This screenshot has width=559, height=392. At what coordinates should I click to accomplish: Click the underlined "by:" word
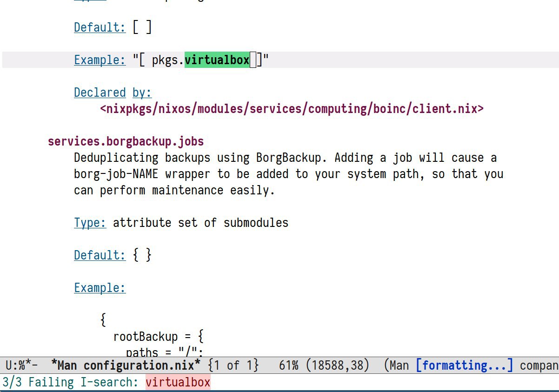[x=142, y=93]
